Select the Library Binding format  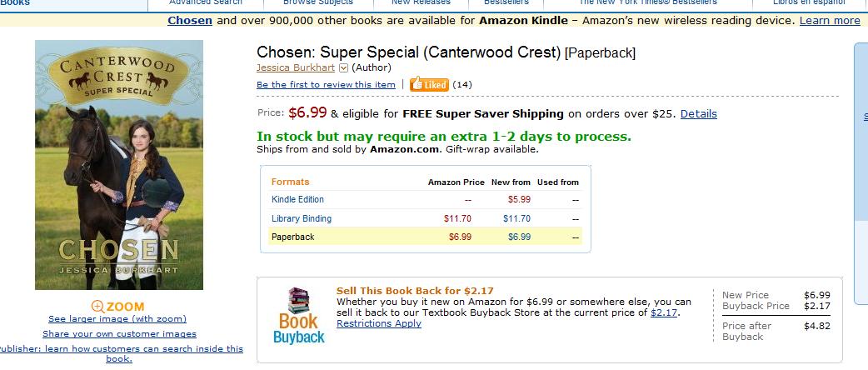[x=302, y=218]
